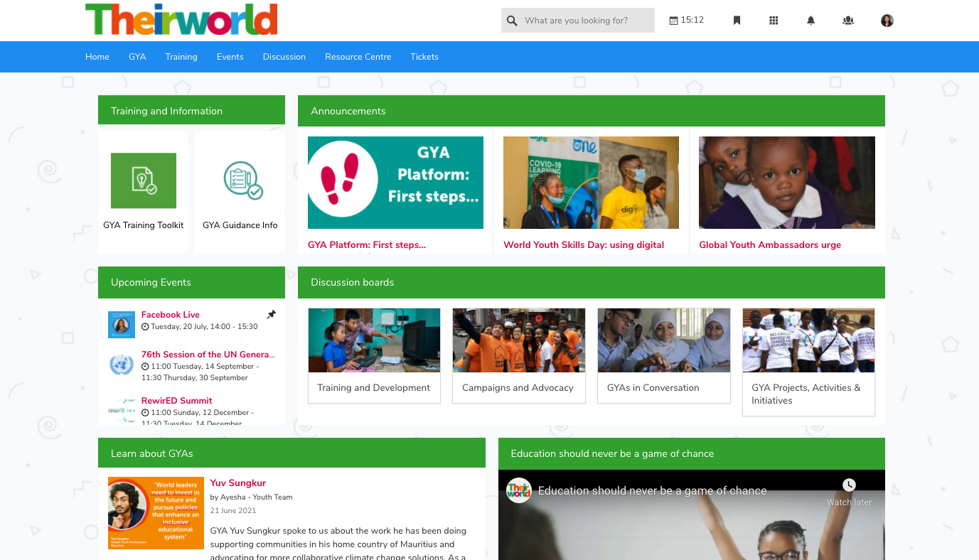Open the user profile avatar
This screenshot has width=979, height=560.
coord(887,21)
